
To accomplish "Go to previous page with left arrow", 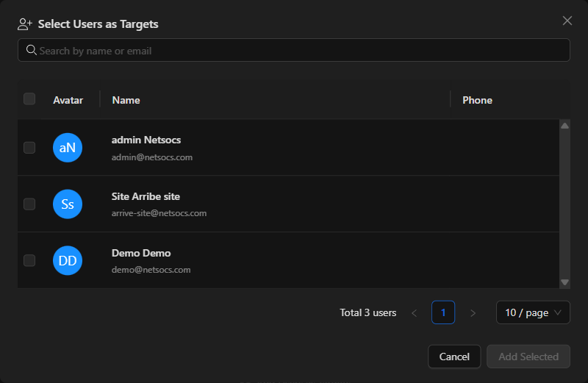I will point(415,313).
